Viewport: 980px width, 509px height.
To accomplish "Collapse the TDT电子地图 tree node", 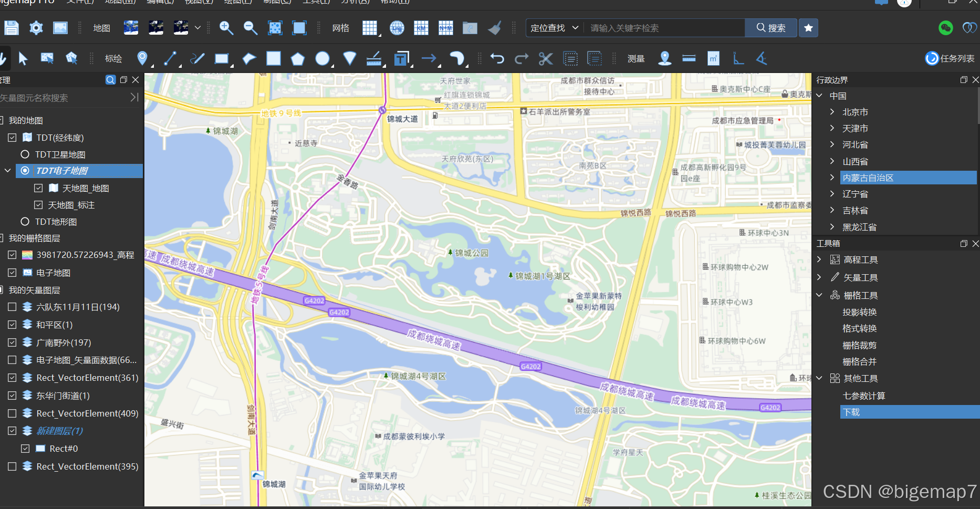I will [7, 171].
